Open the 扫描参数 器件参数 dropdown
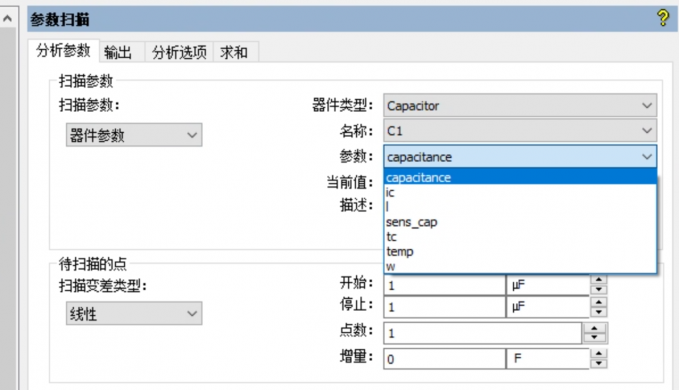 pos(134,135)
